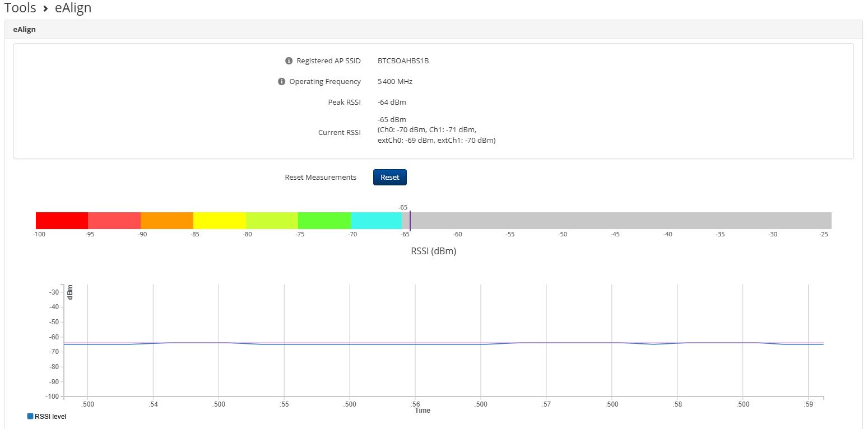
Task: Click the 5400 MHz frequency value
Action: click(395, 82)
